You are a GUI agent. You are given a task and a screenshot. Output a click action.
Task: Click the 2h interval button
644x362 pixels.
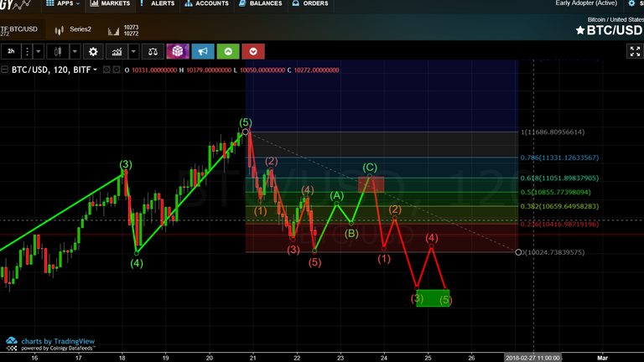click(11, 51)
